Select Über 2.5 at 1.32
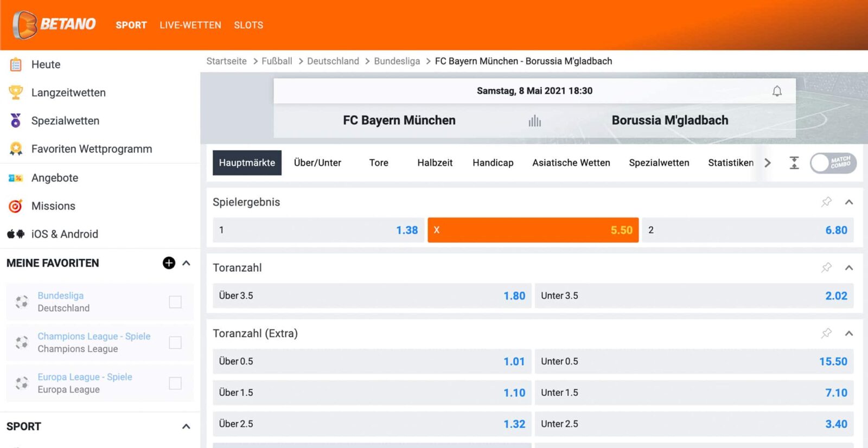Image resolution: width=868 pixels, height=448 pixels. (x=372, y=424)
